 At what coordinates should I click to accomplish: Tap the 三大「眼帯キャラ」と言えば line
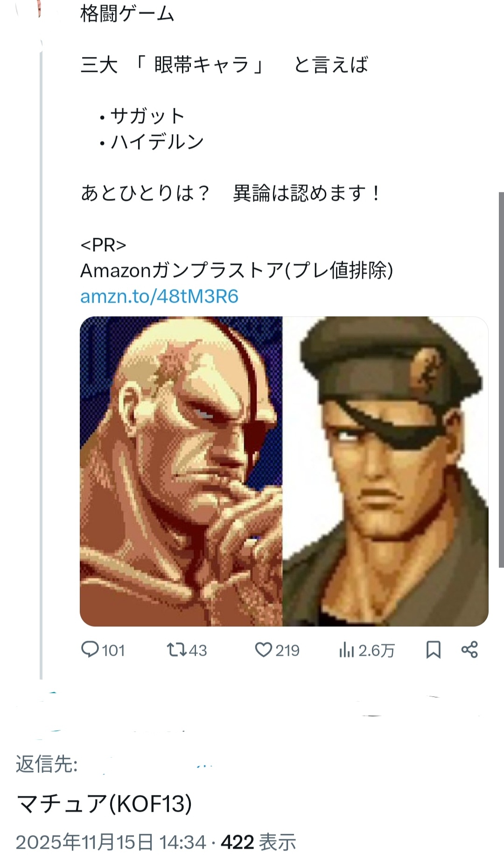click(224, 64)
